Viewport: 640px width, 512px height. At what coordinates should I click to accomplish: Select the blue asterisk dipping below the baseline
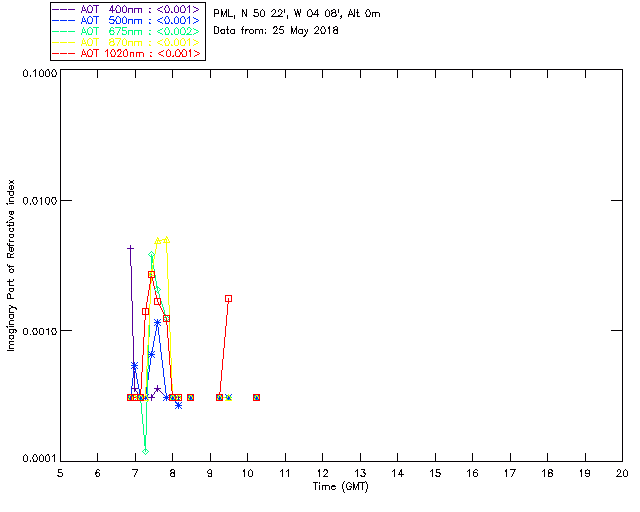coord(178,405)
